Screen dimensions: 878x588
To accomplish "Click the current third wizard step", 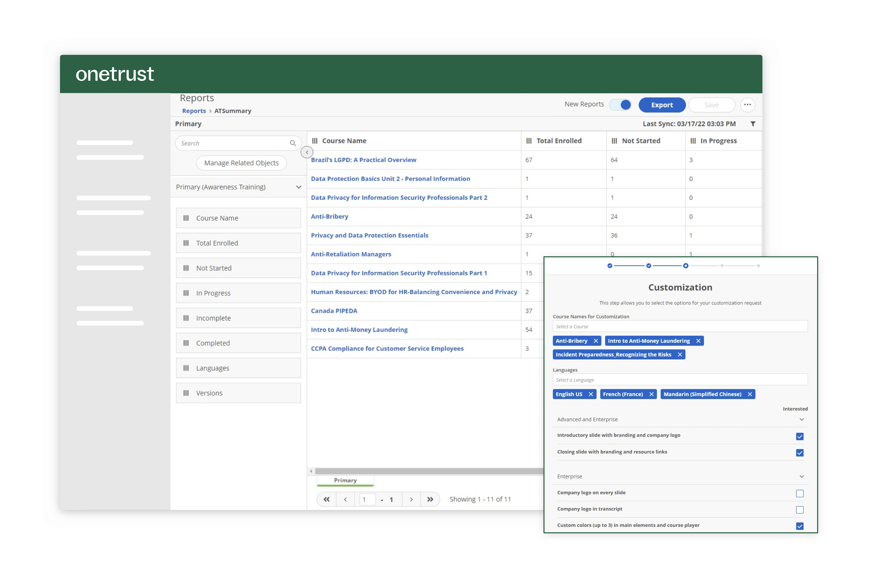I will click(x=686, y=266).
